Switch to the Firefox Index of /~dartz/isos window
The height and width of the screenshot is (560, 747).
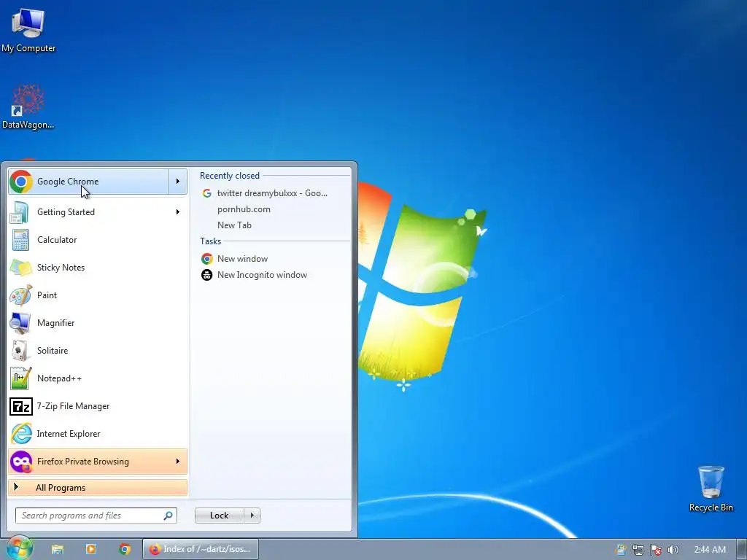coord(201,550)
